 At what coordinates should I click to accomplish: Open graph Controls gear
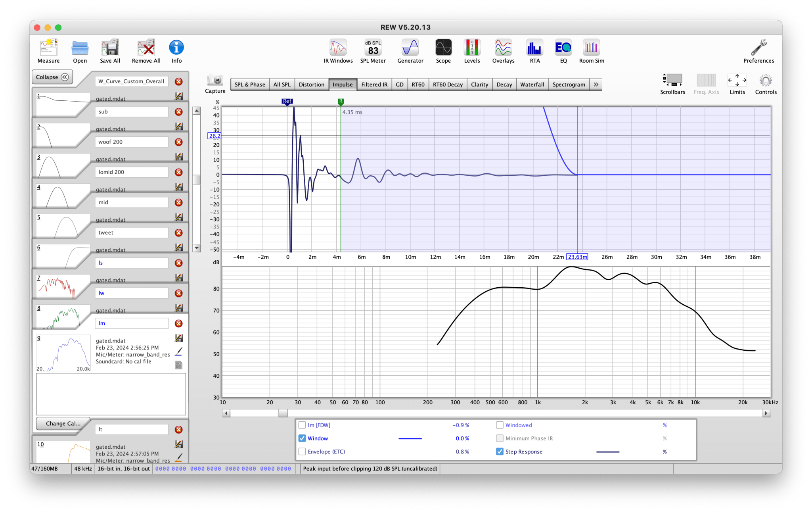pyautogui.click(x=766, y=84)
